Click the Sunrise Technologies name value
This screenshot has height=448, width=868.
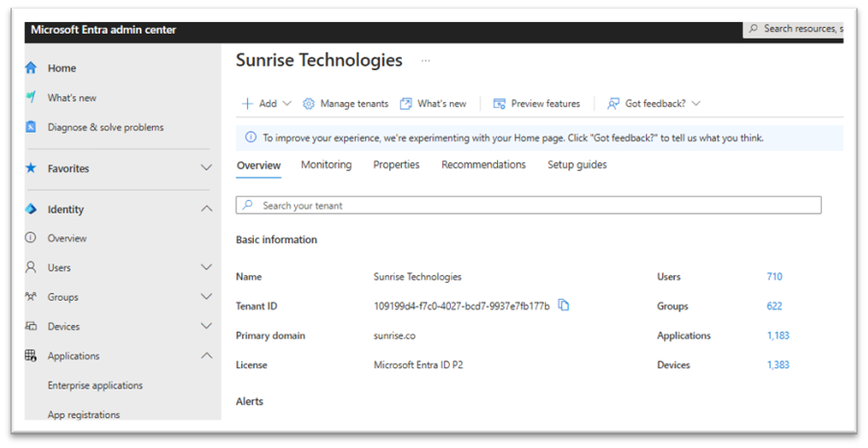(417, 276)
